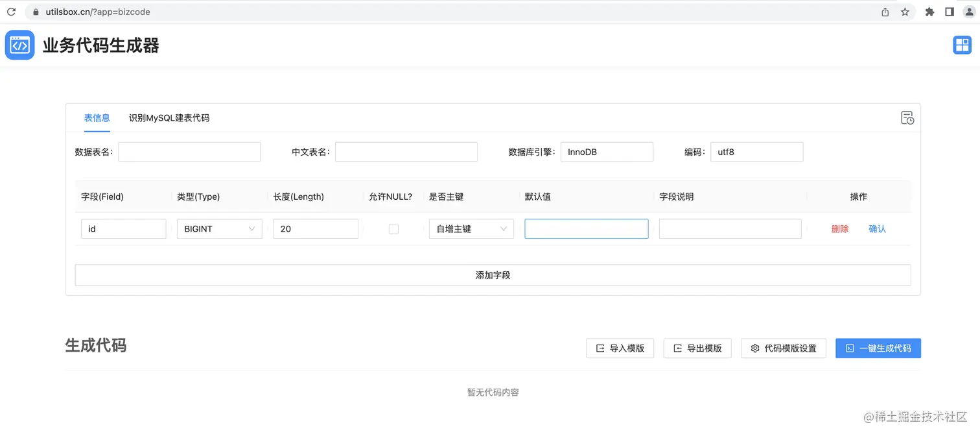Viewport: 980px width, 436px height.
Task: Click the 数据库引擎 InnoDB input
Action: [607, 152]
